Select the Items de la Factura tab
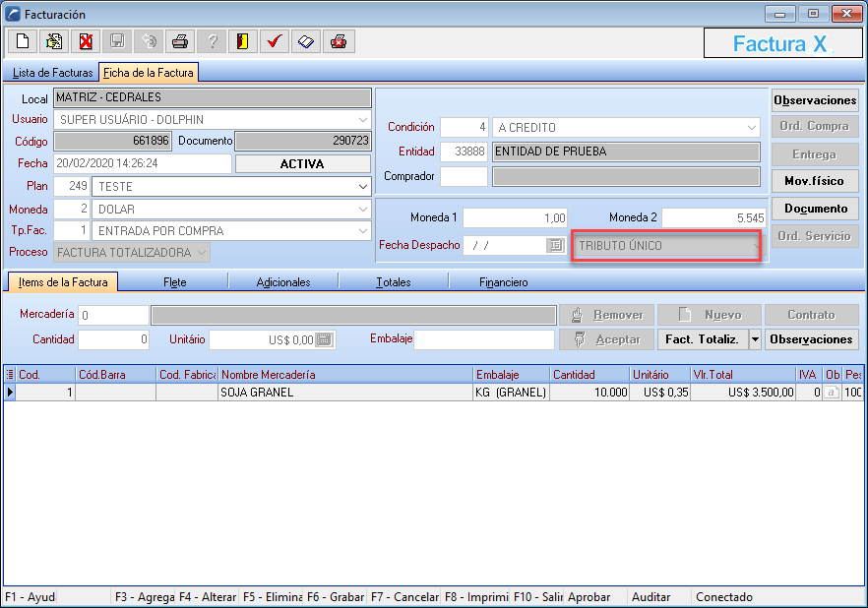The height and width of the screenshot is (608, 868). (x=63, y=282)
